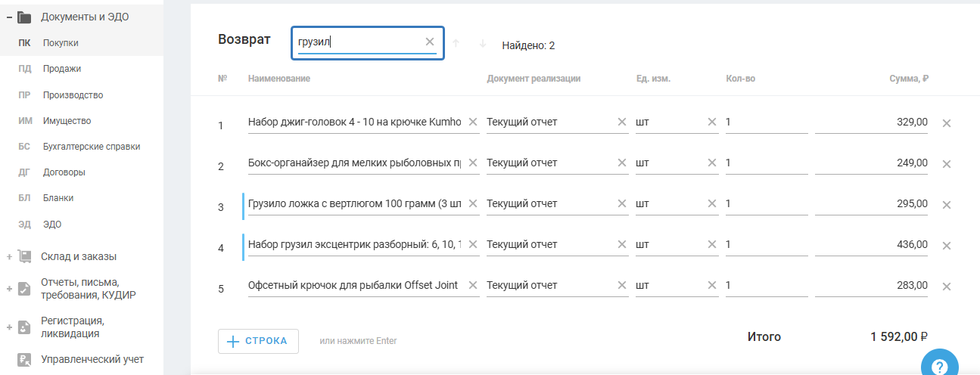The width and height of the screenshot is (980, 375).
Task: Clear 'Текущий отчет' in row 4
Action: coord(622,244)
